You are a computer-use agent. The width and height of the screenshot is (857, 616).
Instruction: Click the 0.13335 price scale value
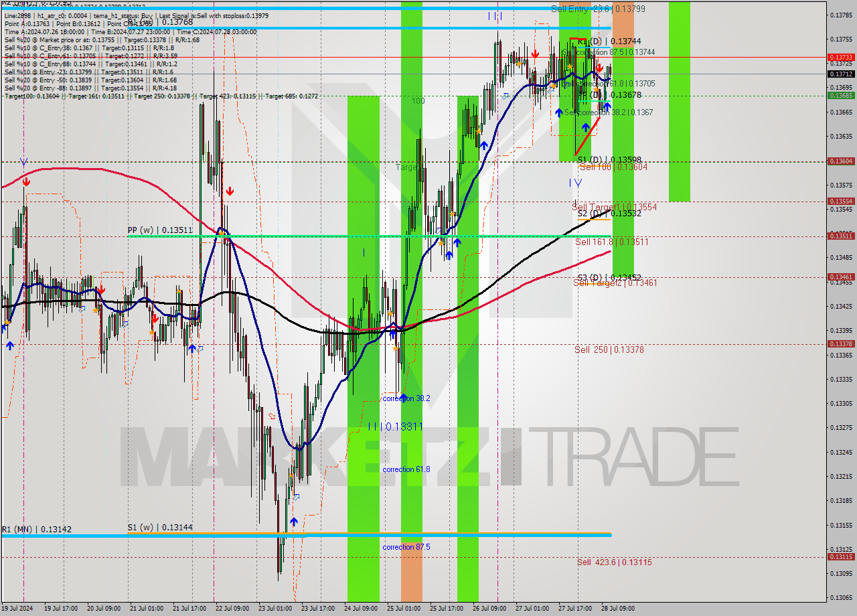[840, 379]
